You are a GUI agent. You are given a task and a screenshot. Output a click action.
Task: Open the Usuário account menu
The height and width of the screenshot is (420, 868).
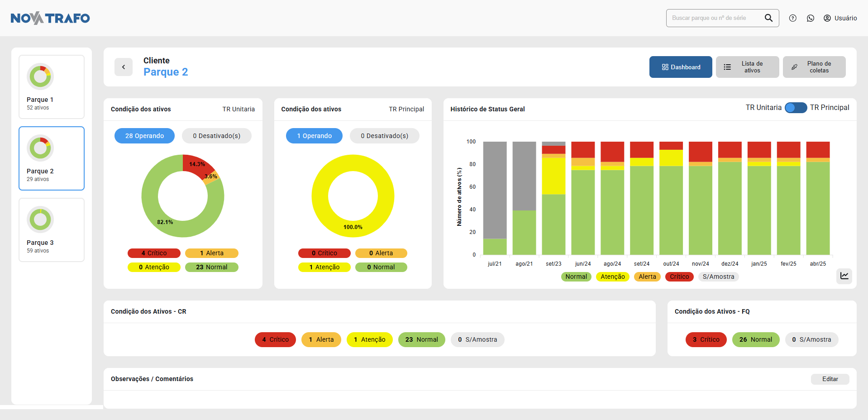(840, 18)
